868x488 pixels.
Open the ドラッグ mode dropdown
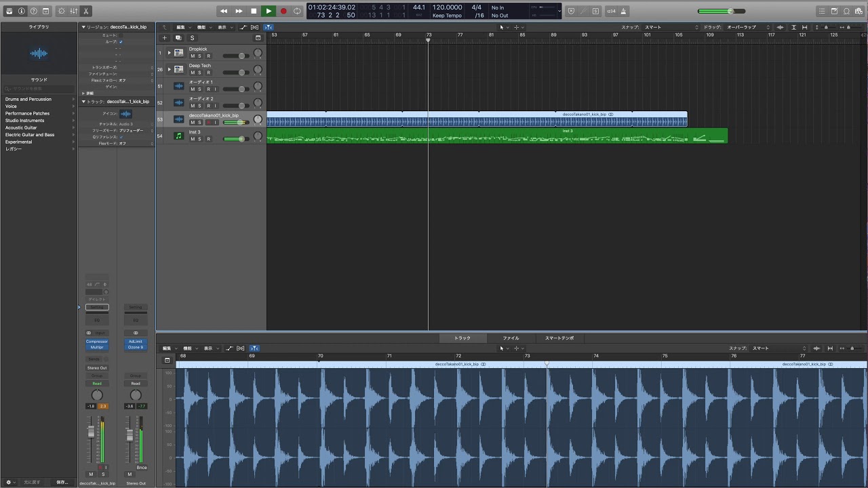tap(748, 27)
